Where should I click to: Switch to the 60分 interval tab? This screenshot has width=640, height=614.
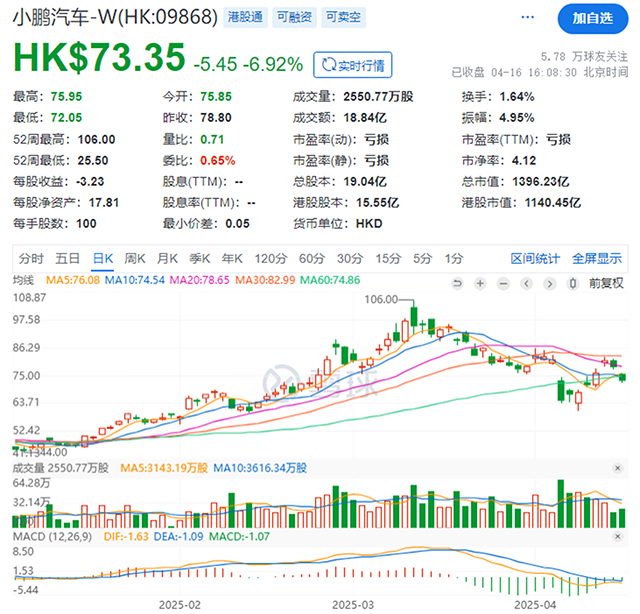312,258
